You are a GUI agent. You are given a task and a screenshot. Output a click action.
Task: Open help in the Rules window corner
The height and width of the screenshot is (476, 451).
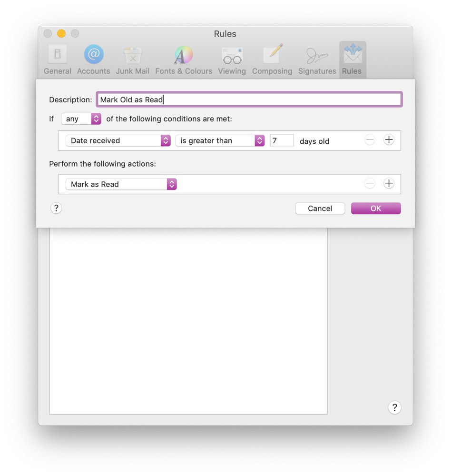[394, 407]
